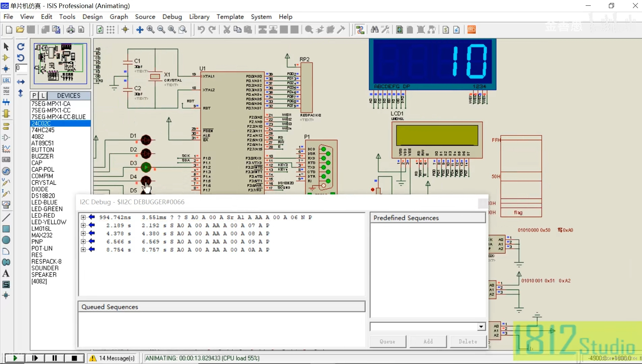Viewport: 642px width, 364px height.
Task: Select the Wire Label (LBL) tool
Action: 6,80
